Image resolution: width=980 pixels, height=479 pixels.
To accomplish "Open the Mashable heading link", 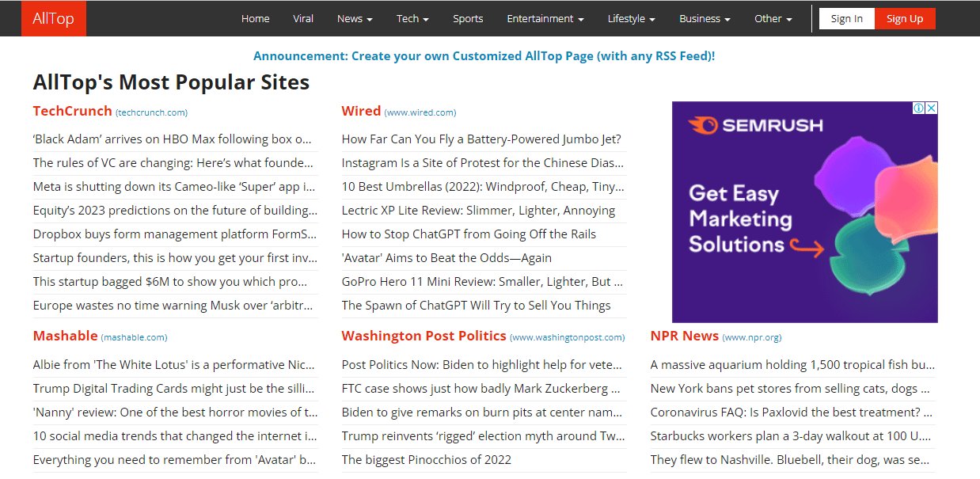I will pos(66,336).
